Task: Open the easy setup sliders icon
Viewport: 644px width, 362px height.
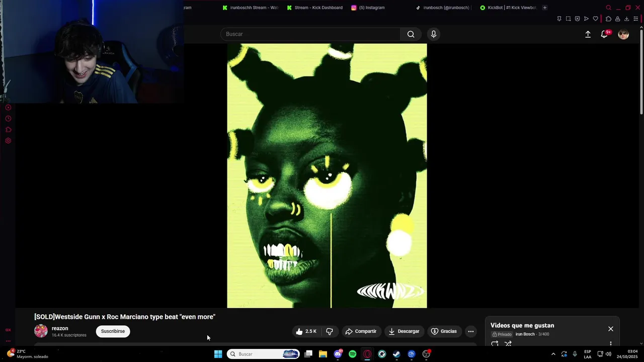Action: point(636,19)
